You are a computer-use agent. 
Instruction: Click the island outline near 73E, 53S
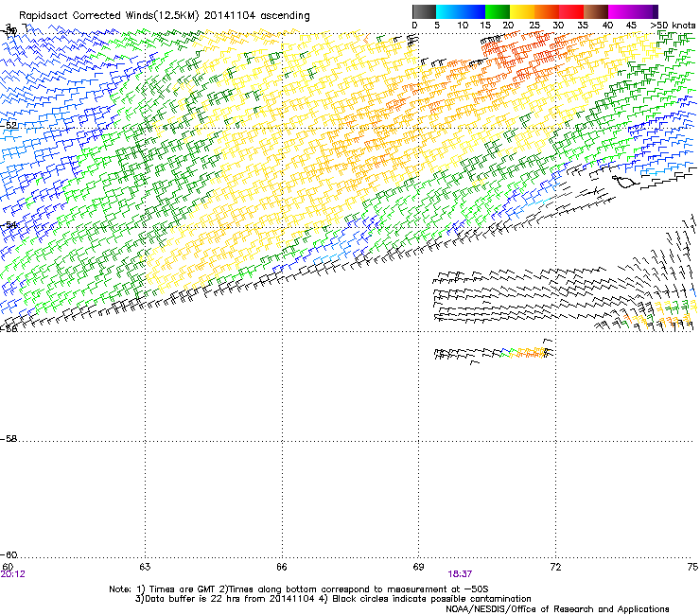click(627, 182)
